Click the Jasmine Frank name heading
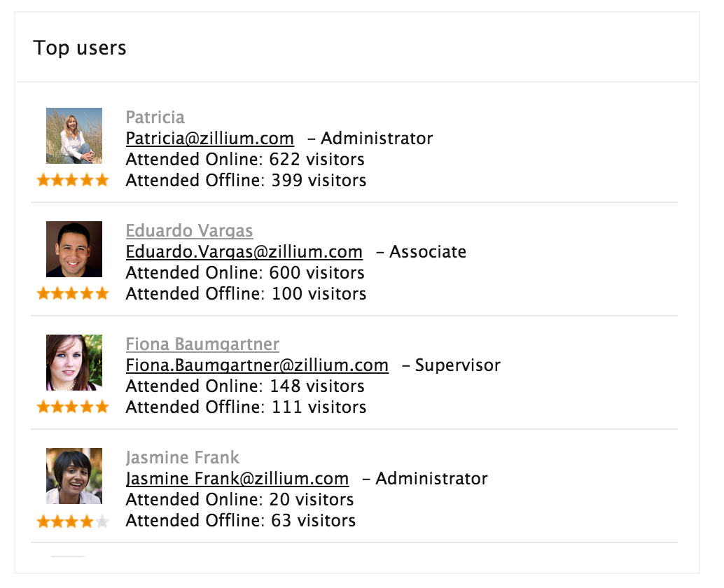Viewport: 724px width, 588px height. (x=182, y=458)
